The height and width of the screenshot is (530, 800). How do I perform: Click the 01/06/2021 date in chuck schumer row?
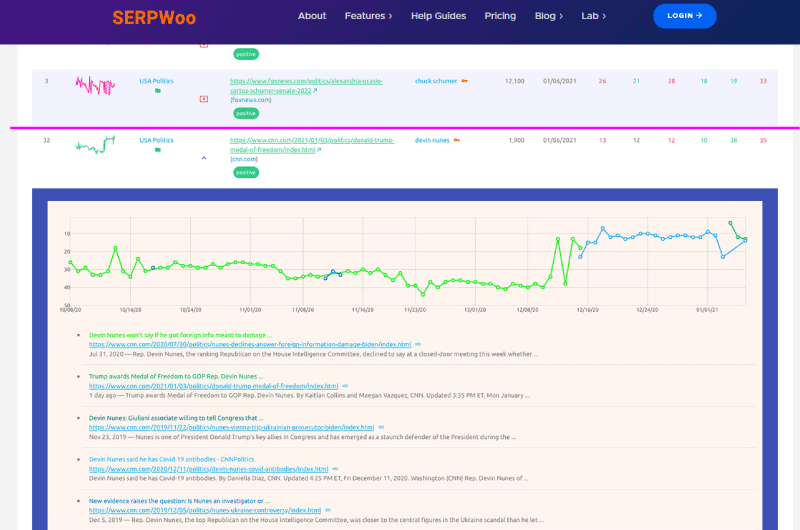[560, 81]
